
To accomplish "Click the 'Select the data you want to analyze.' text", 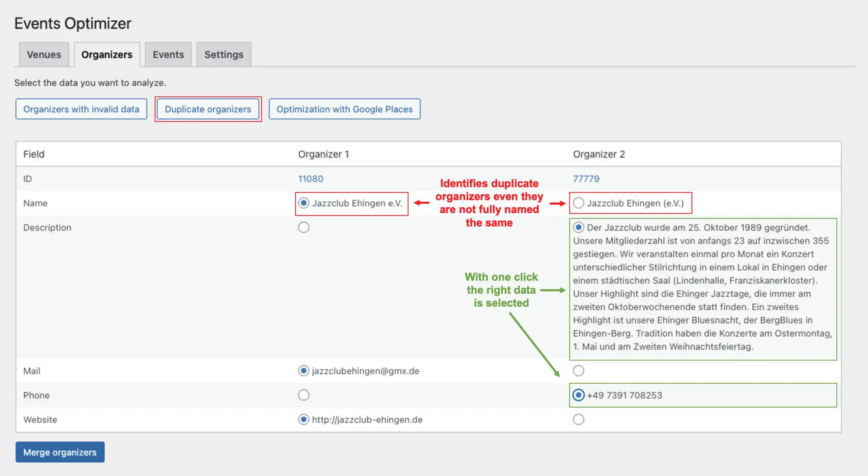I will click(x=90, y=83).
